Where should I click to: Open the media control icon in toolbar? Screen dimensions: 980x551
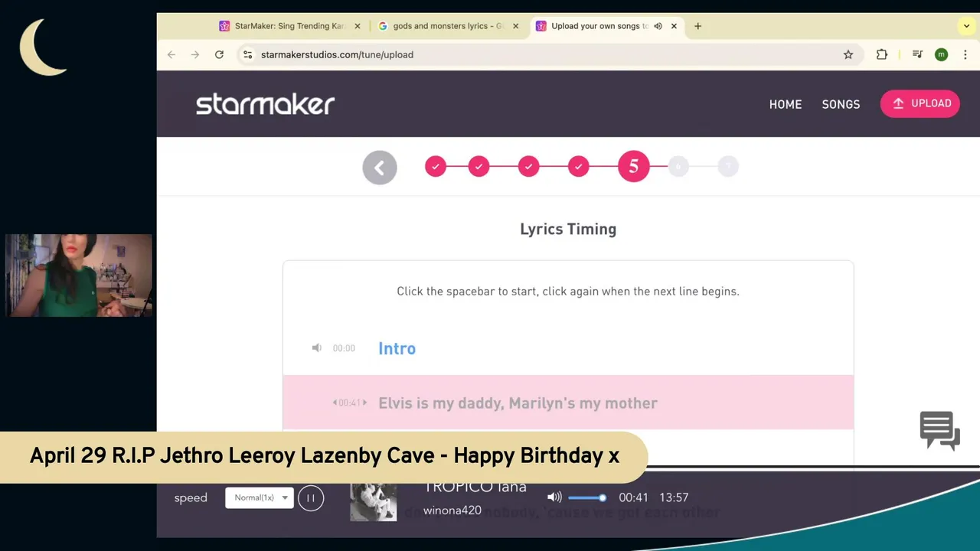click(917, 54)
